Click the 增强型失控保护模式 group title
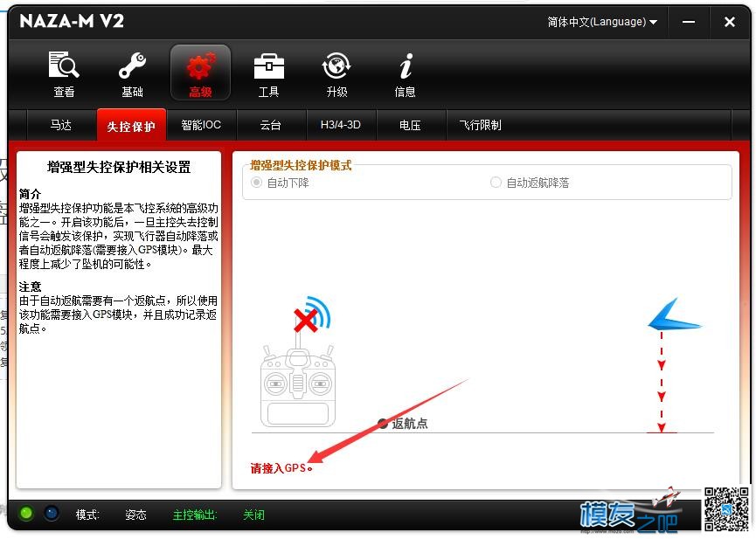 click(x=301, y=165)
